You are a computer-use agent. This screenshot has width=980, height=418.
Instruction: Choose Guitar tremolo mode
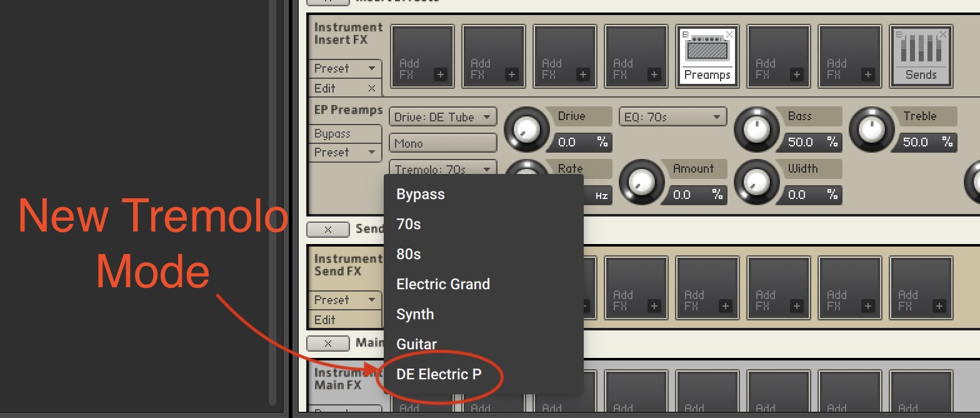click(483, 344)
